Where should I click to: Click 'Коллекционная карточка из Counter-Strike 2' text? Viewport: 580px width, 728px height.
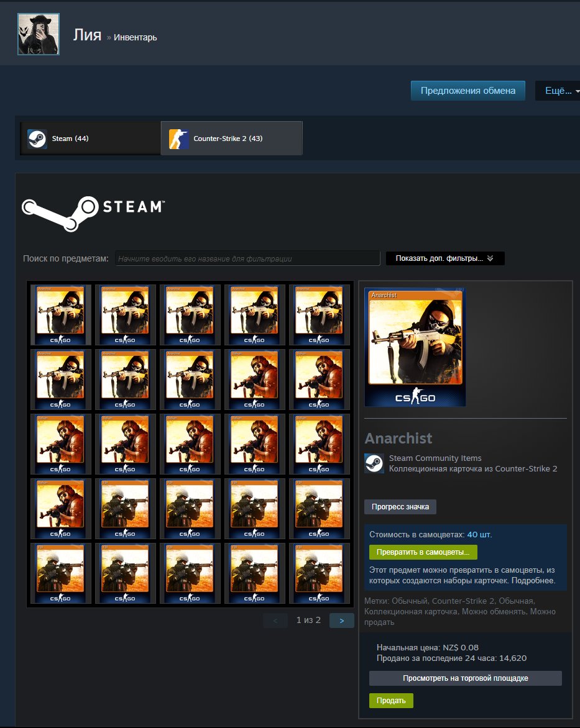[473, 468]
